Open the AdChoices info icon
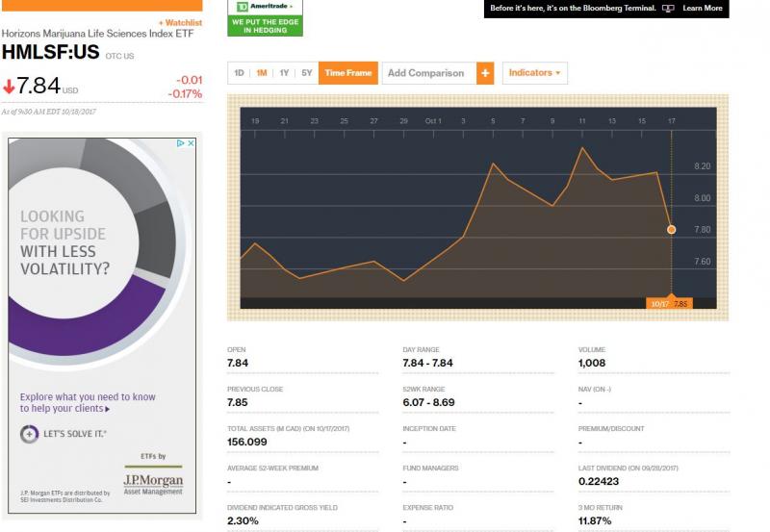Viewport: 770px width, 532px height. (x=181, y=142)
